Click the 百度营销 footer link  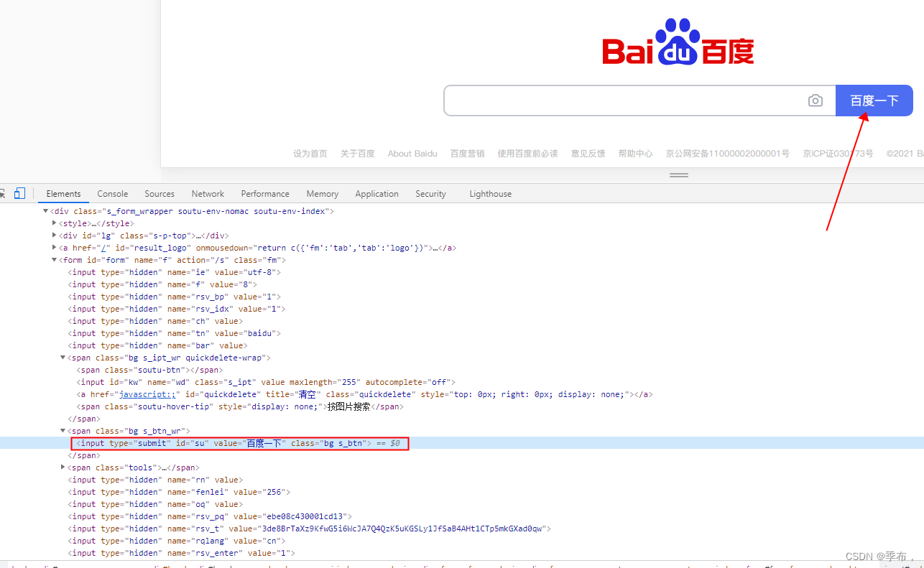(468, 154)
